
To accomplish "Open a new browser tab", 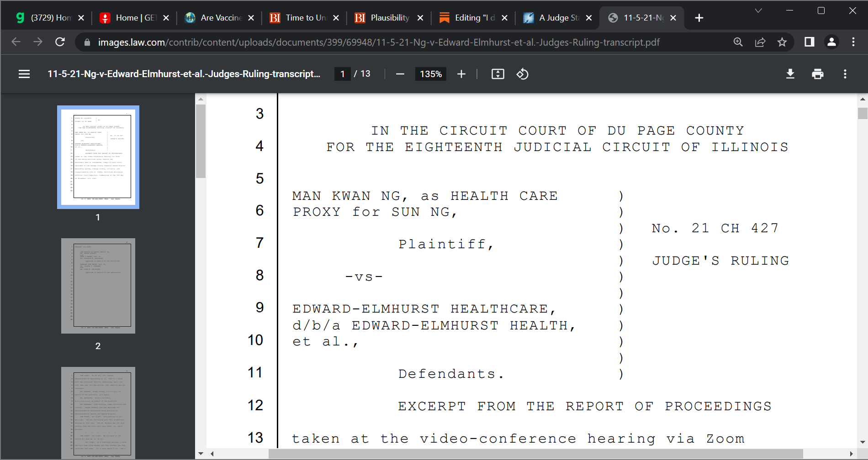I will tap(699, 18).
